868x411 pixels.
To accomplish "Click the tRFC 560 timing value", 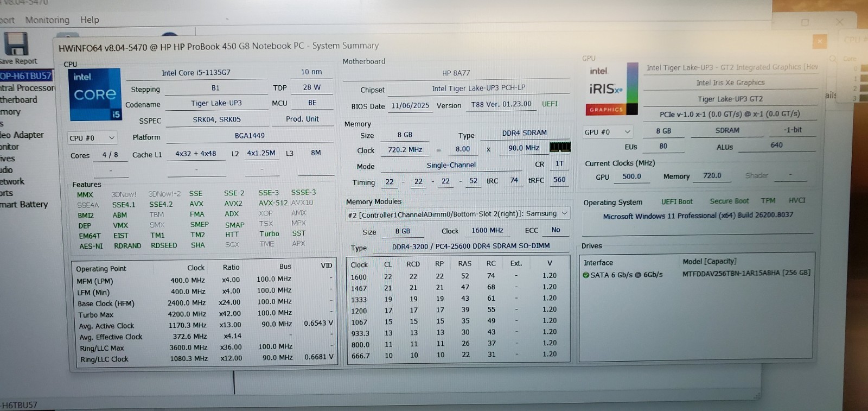I will tap(559, 180).
